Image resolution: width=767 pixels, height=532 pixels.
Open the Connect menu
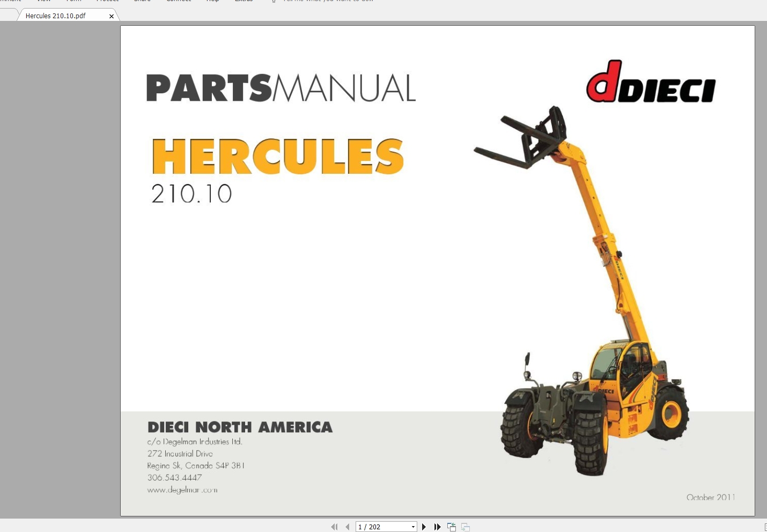(x=178, y=1)
